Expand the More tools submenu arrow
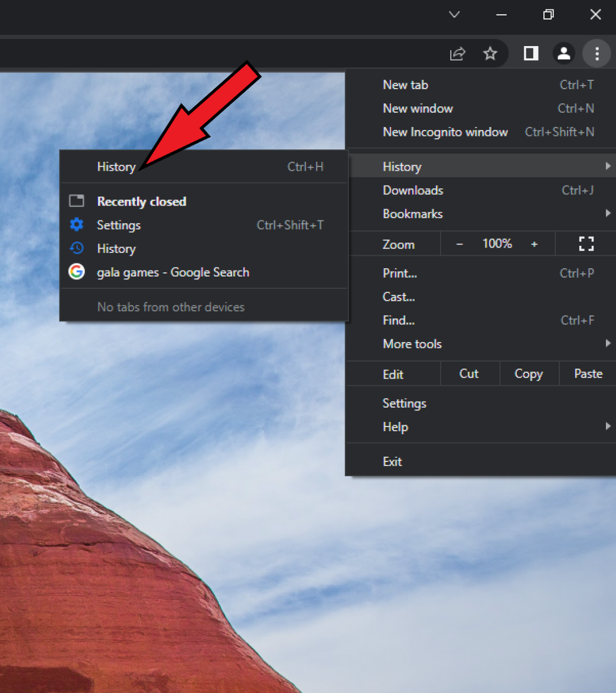 tap(608, 343)
